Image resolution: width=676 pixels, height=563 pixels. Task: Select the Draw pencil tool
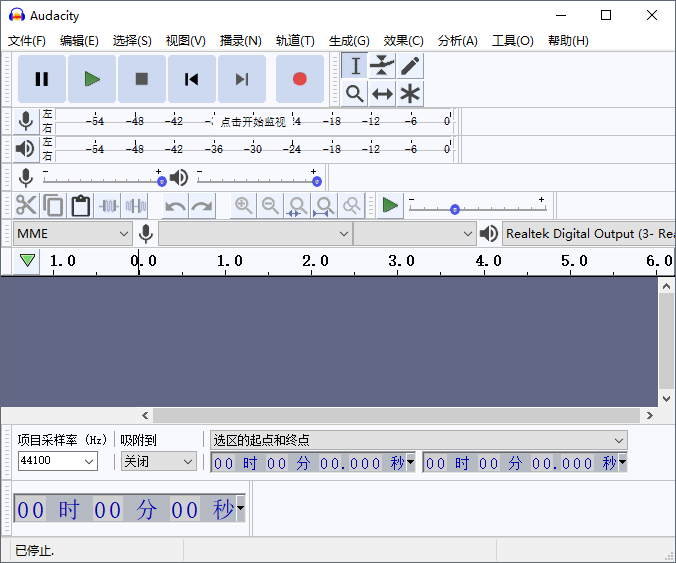[x=410, y=66]
